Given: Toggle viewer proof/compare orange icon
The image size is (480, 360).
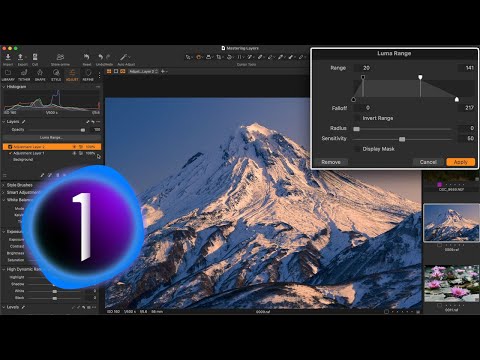Looking at the screenshot, I should pyautogui.click(x=123, y=71).
